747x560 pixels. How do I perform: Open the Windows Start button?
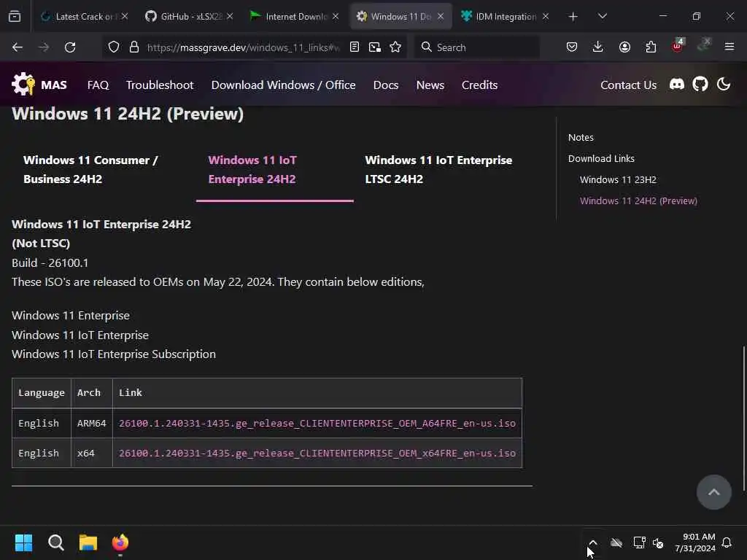[x=23, y=542]
